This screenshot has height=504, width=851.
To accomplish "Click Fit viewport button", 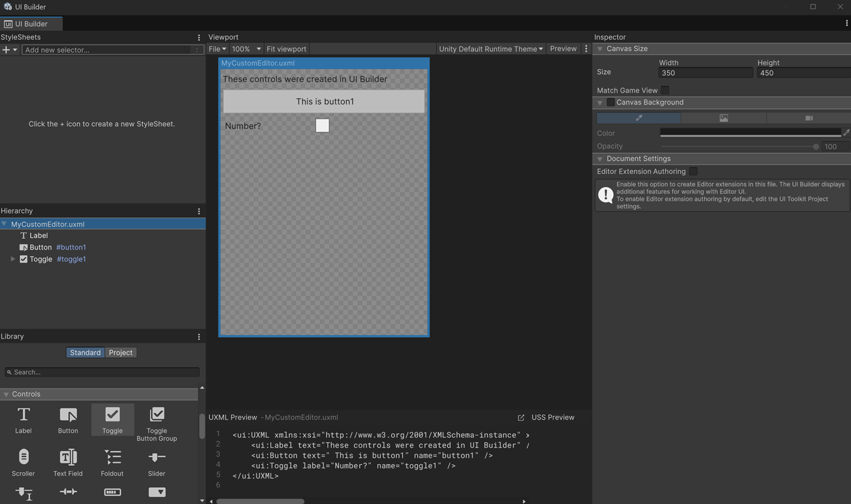I will [x=286, y=49].
